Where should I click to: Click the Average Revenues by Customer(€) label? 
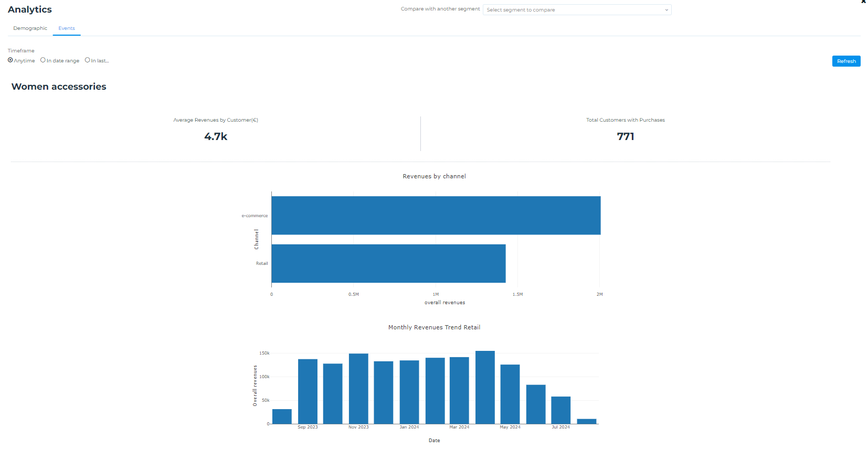216,120
